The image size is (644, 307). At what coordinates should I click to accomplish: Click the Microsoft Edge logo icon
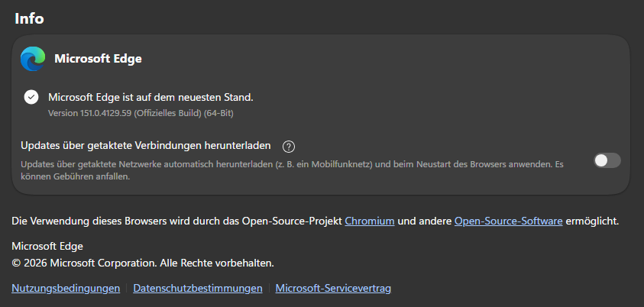point(33,59)
